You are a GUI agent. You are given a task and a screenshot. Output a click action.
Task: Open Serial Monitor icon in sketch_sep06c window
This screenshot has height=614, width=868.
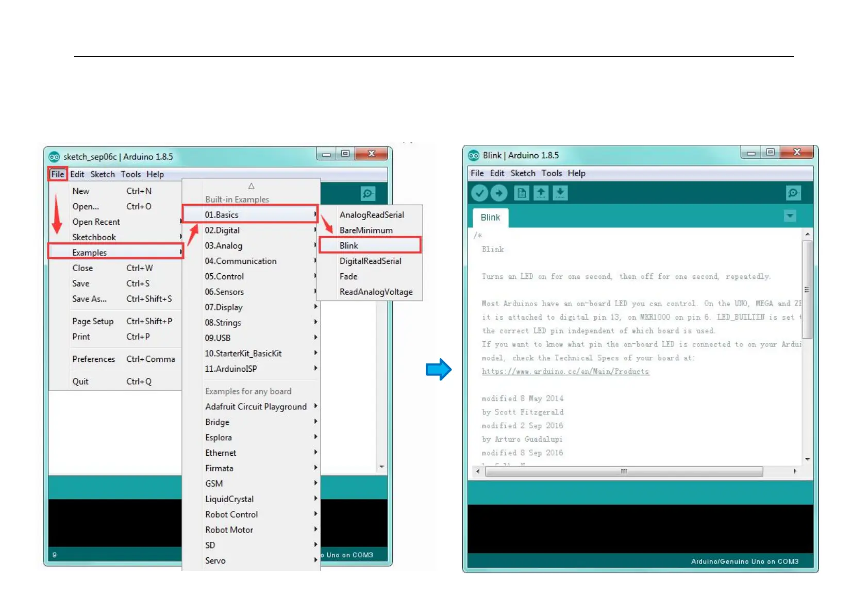(x=368, y=194)
